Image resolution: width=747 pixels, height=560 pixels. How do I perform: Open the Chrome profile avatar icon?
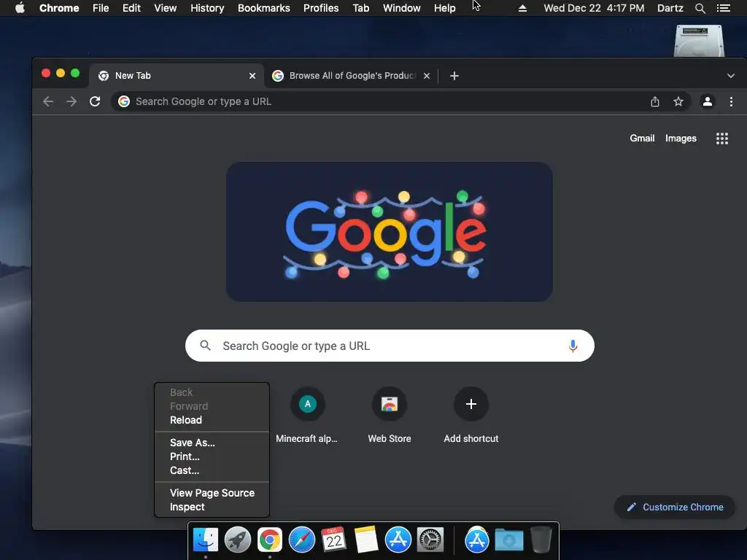708,101
